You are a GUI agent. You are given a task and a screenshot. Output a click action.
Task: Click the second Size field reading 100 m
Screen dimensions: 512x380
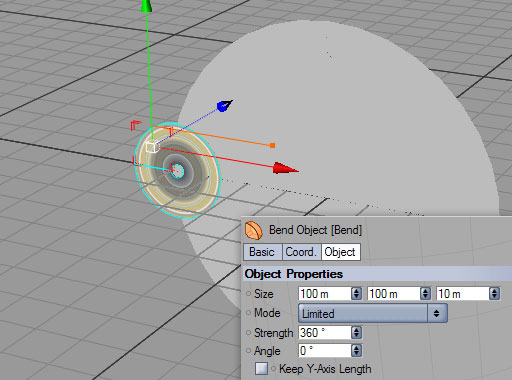[393, 294]
